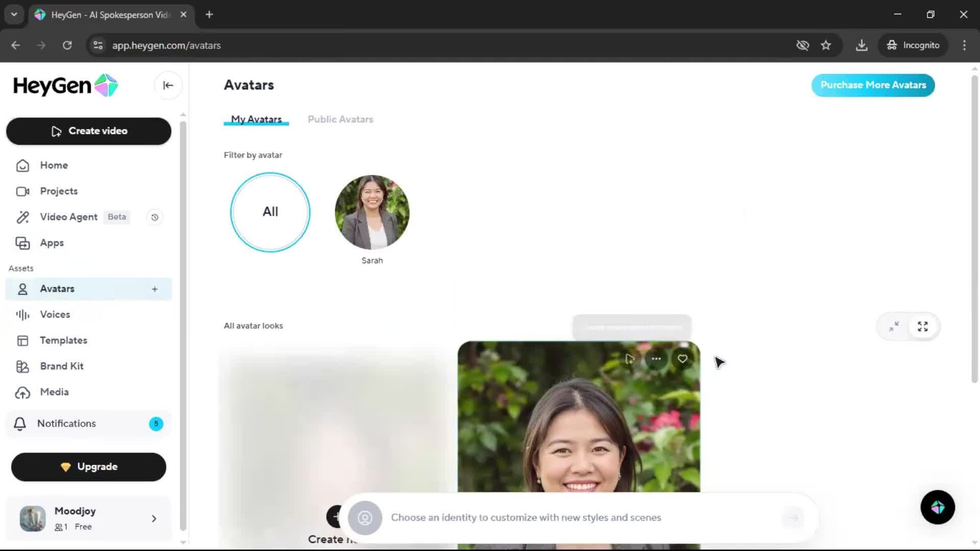Open the Brand Kit section
This screenshot has width=980, height=551.
[61, 366]
